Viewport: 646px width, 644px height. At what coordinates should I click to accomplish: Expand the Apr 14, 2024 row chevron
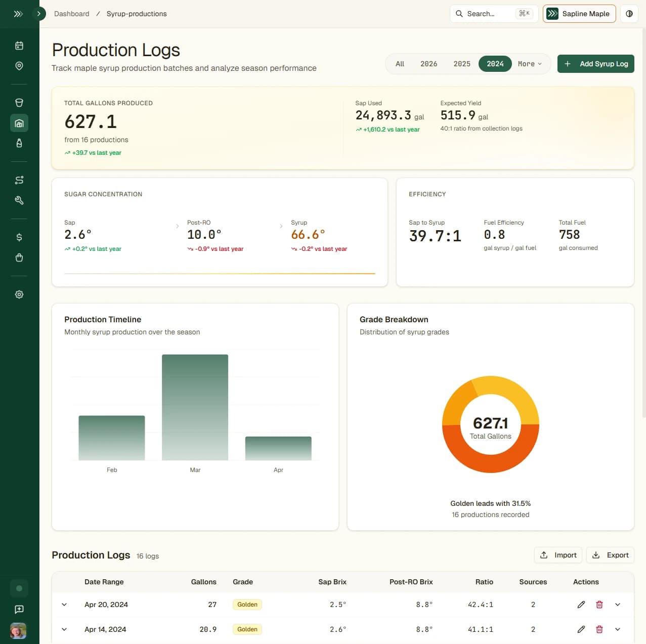tap(64, 629)
